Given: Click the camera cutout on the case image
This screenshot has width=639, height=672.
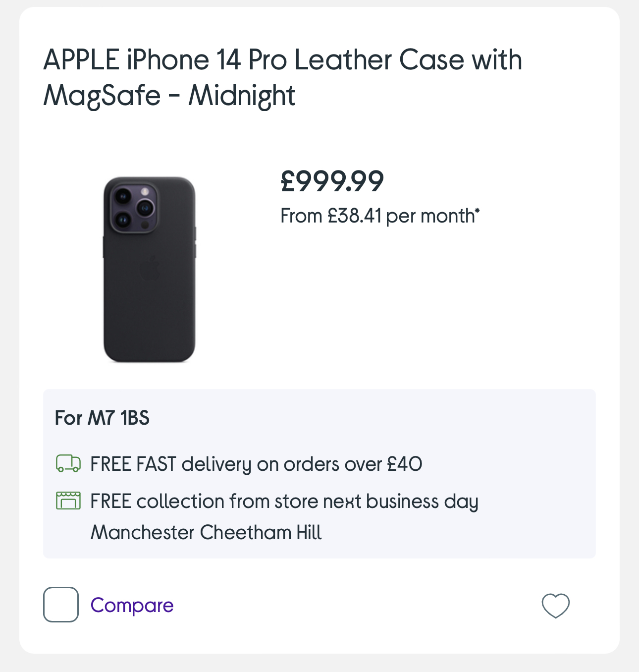Looking at the screenshot, I should 134,207.
